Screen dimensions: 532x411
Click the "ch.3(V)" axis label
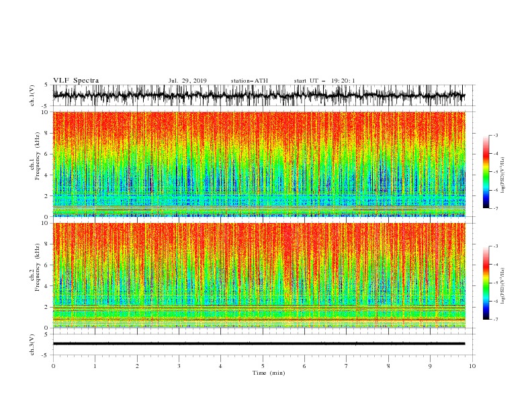tap(32, 345)
